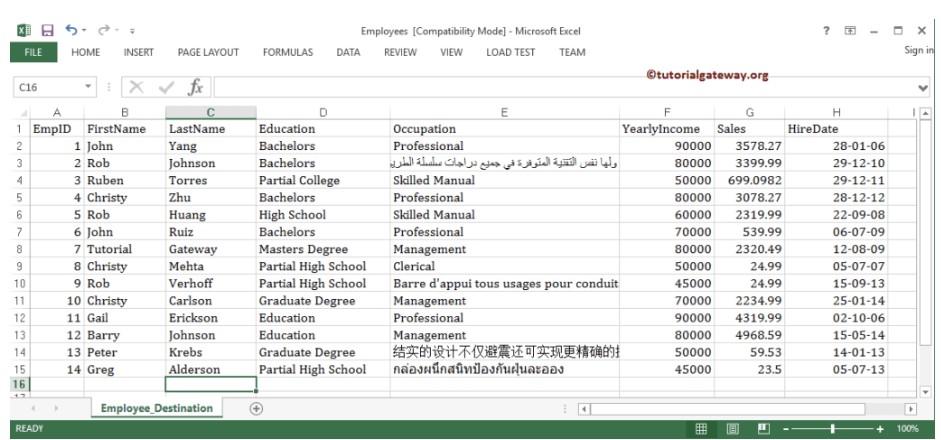Open the VIEW ribbon tab
This screenshot has width=941, height=440.
tap(451, 52)
